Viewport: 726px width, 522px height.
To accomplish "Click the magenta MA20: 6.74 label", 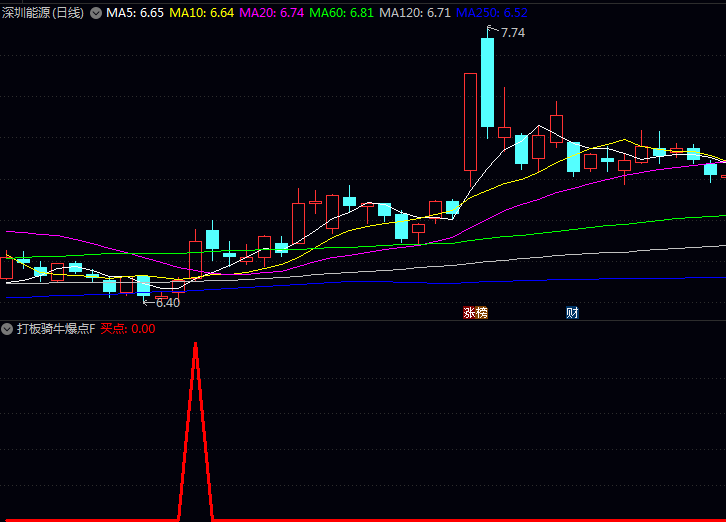I will (x=272, y=13).
